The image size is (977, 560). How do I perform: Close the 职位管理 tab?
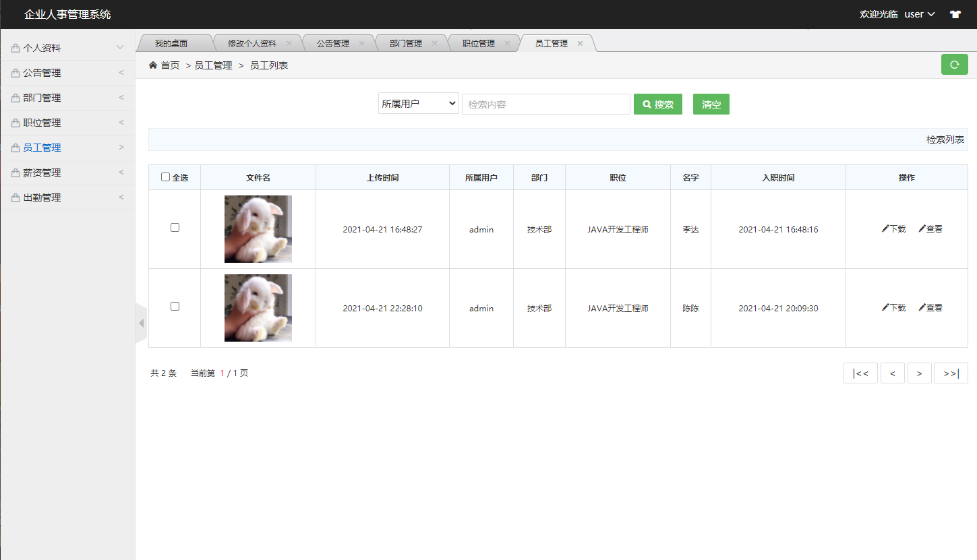coord(507,44)
